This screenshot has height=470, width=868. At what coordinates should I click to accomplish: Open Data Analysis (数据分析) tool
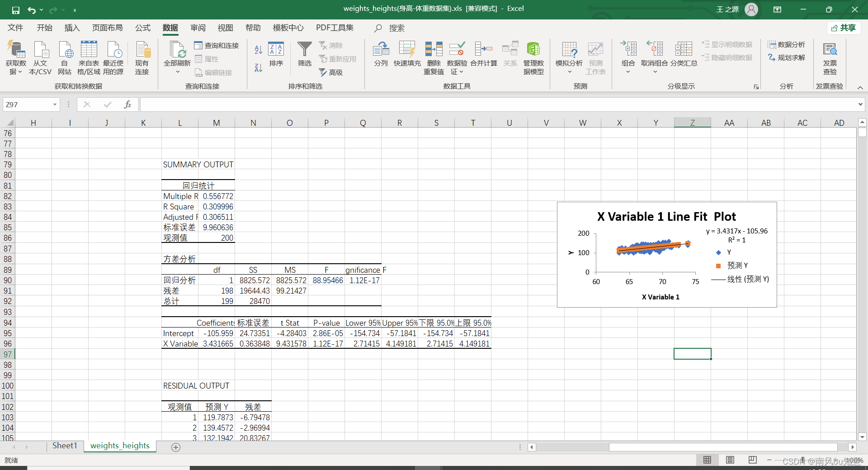[786, 45]
